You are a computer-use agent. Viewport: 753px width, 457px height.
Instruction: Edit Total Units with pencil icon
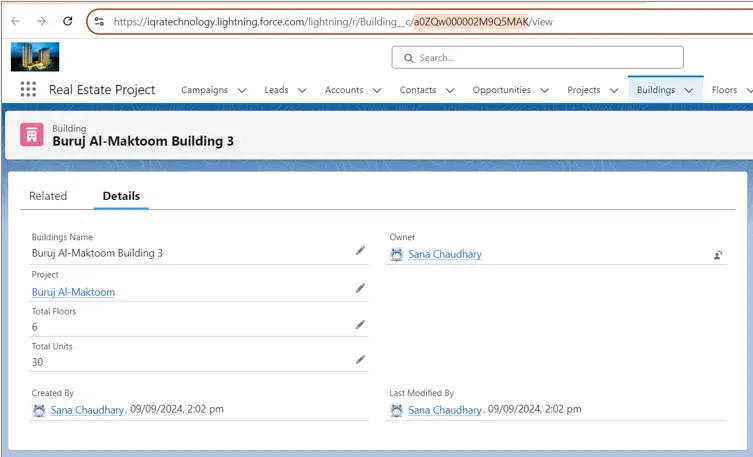point(360,360)
